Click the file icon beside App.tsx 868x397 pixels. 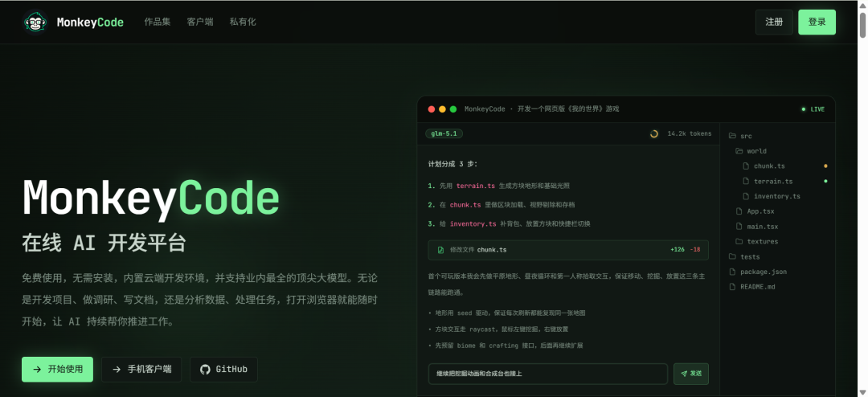pos(739,211)
